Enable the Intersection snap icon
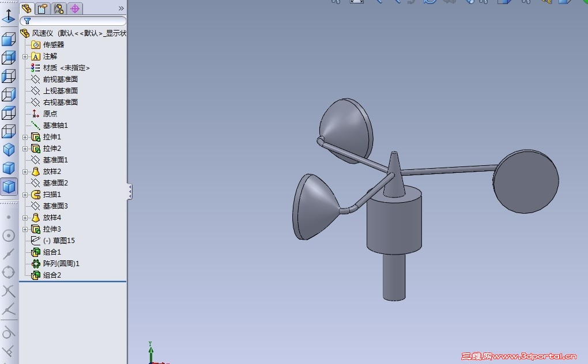 (x=9, y=291)
